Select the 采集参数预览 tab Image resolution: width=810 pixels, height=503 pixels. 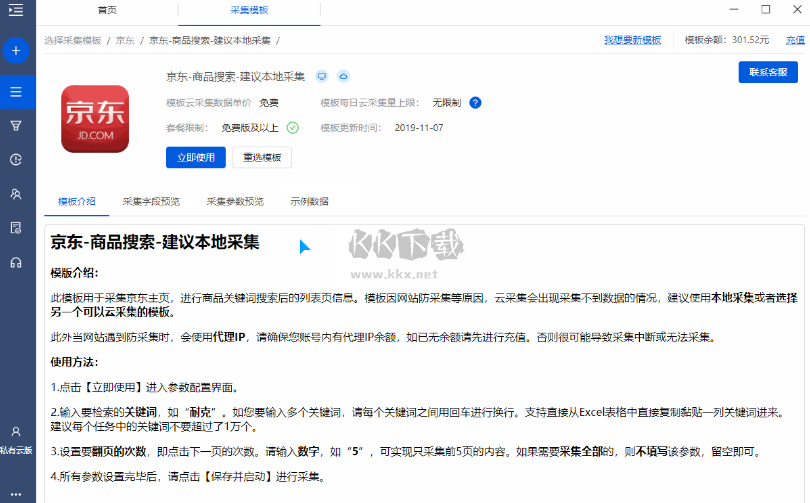click(235, 201)
